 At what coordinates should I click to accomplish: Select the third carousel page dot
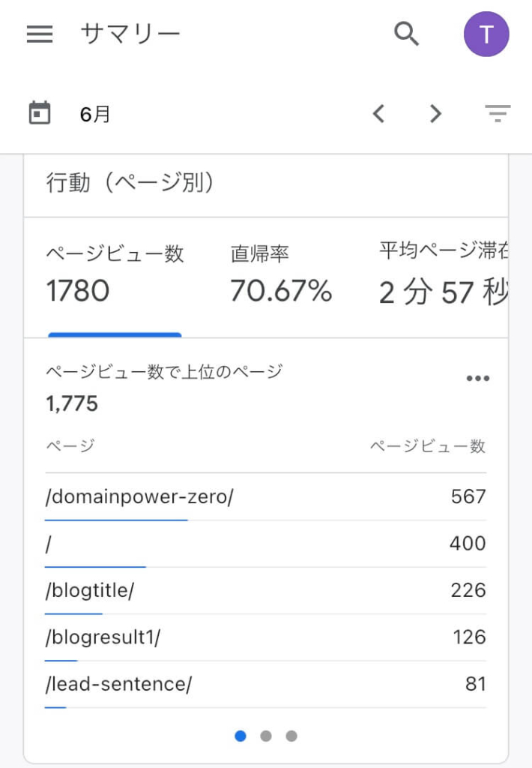click(x=291, y=736)
